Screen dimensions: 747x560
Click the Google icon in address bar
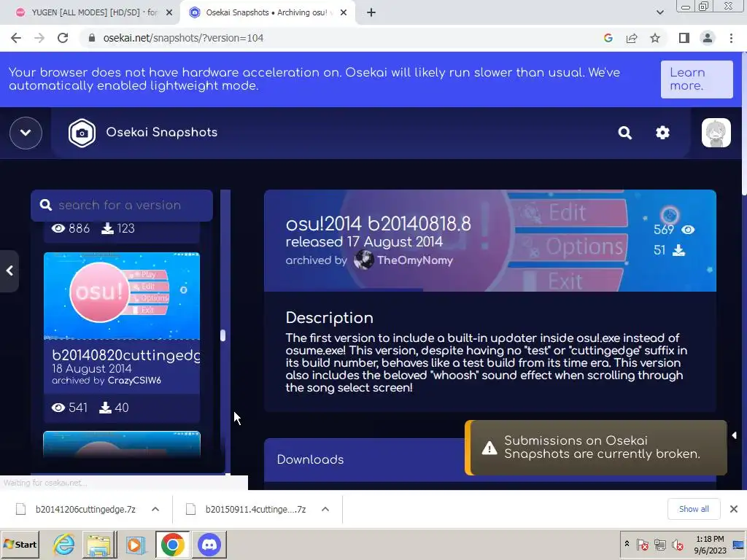click(608, 38)
